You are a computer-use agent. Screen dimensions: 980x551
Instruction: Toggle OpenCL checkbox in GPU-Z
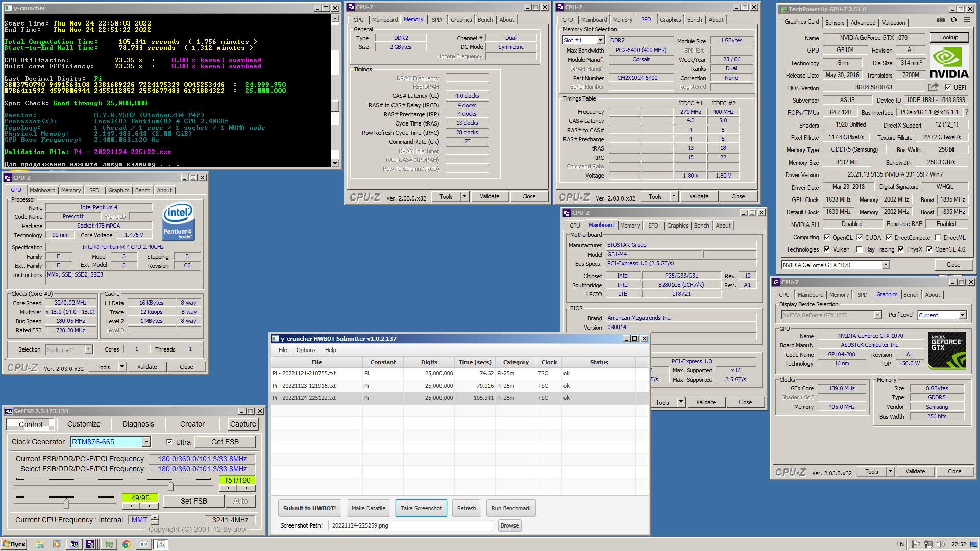click(x=827, y=237)
